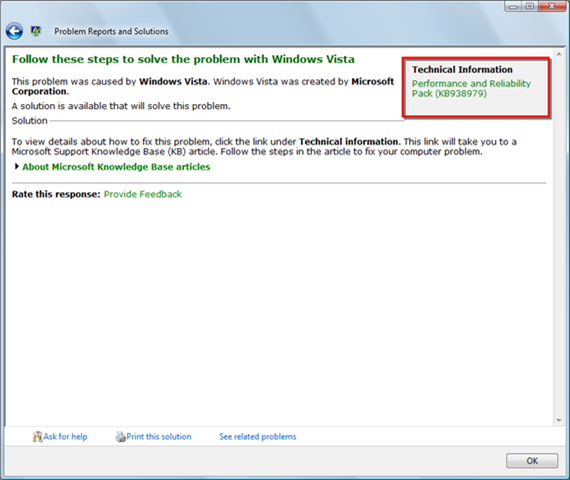Open the Ask for help link

[65, 436]
